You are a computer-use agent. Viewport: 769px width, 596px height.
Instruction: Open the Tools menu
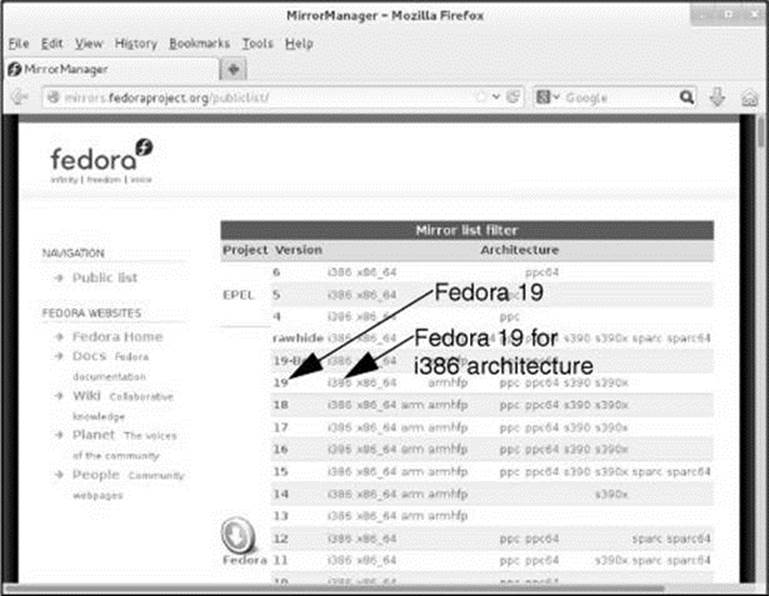(257, 44)
